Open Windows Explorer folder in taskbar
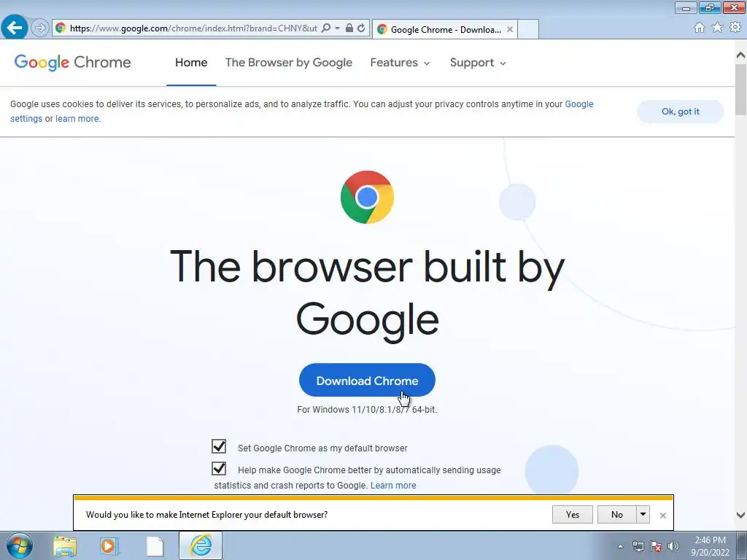The height and width of the screenshot is (560, 747). pos(65,546)
